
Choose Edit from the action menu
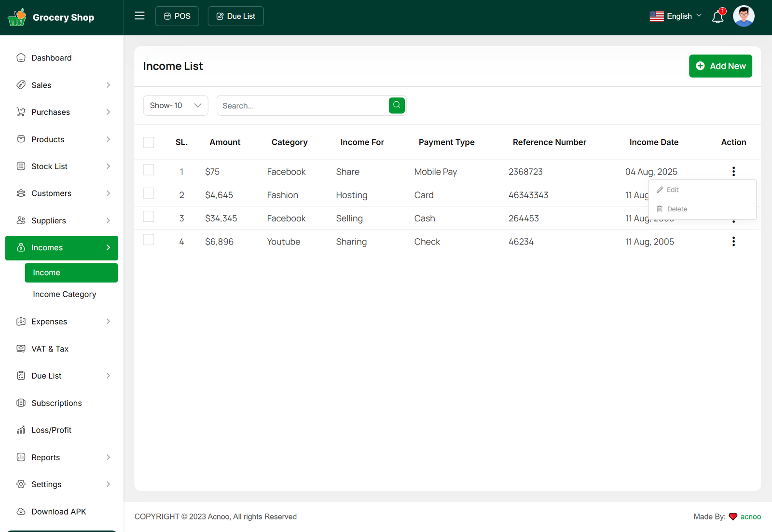tap(673, 190)
